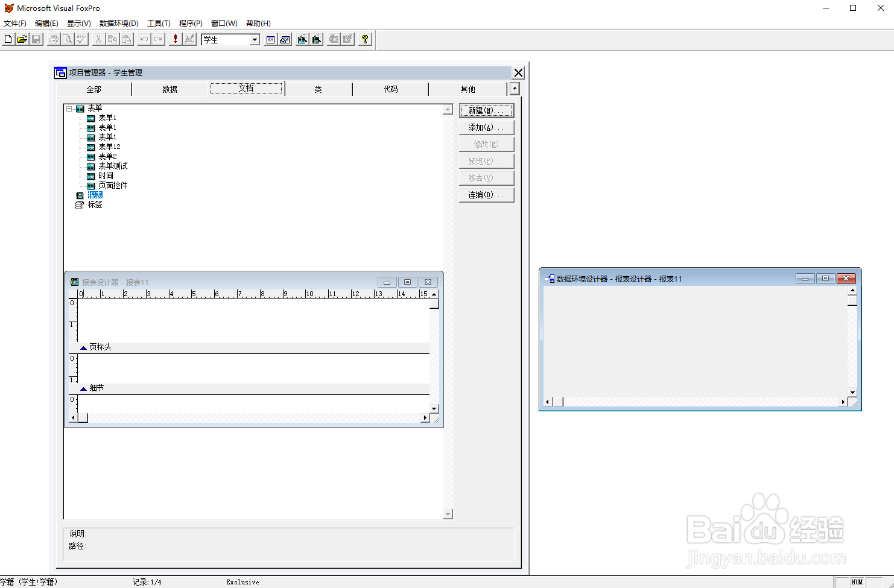Click the 预览(P)... button
Screen dimensions: 894x588
tap(486, 161)
